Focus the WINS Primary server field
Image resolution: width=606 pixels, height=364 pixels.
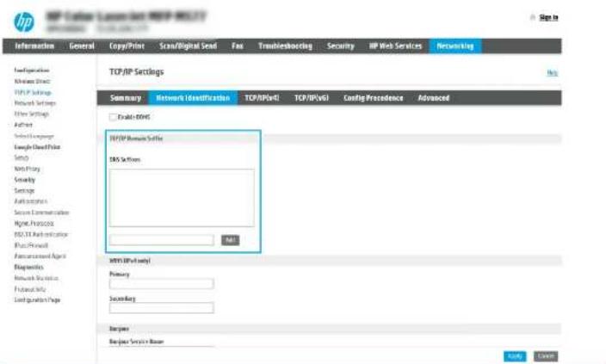tap(162, 284)
